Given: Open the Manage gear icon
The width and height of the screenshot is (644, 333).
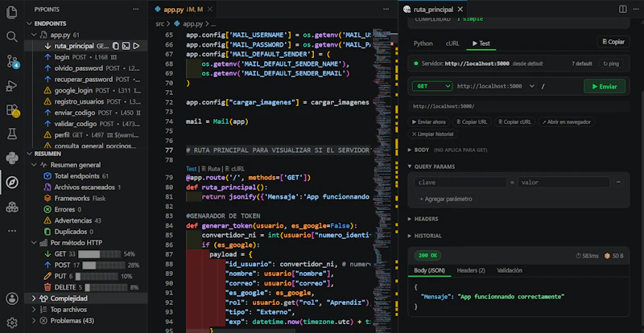Looking at the screenshot, I should coord(12,323).
